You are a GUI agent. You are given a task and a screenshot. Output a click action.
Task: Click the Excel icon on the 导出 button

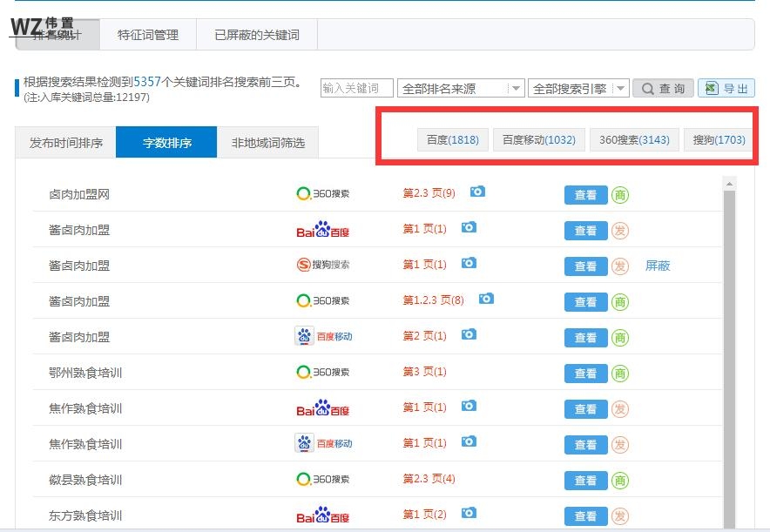(713, 88)
